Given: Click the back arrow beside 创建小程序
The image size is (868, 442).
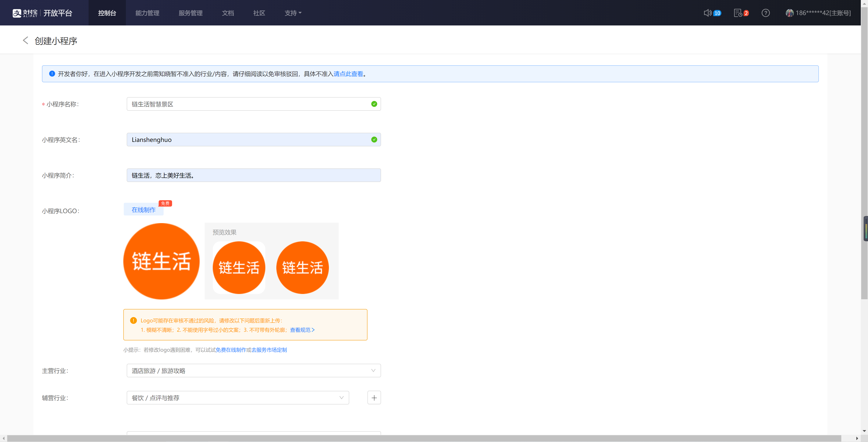Looking at the screenshot, I should pyautogui.click(x=25, y=41).
